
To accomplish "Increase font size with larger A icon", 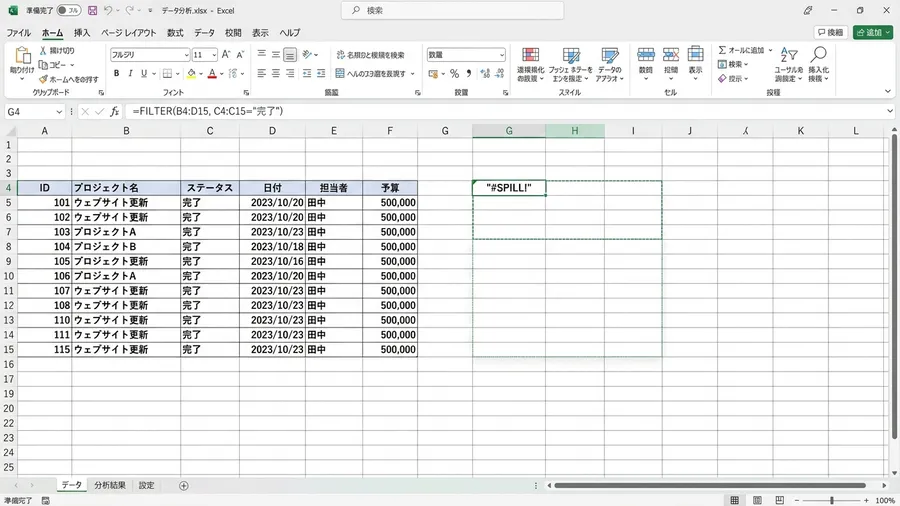I will (x=226, y=55).
